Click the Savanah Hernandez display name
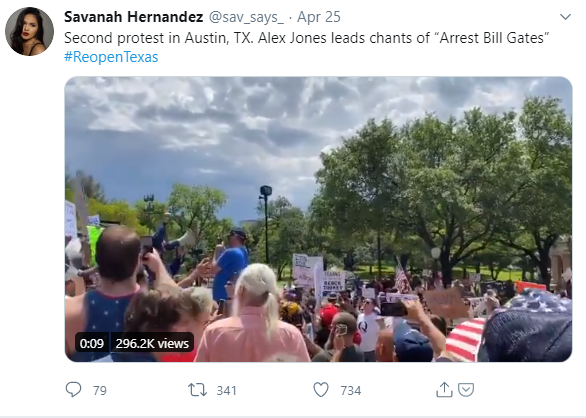586x418 pixels. coord(133,17)
